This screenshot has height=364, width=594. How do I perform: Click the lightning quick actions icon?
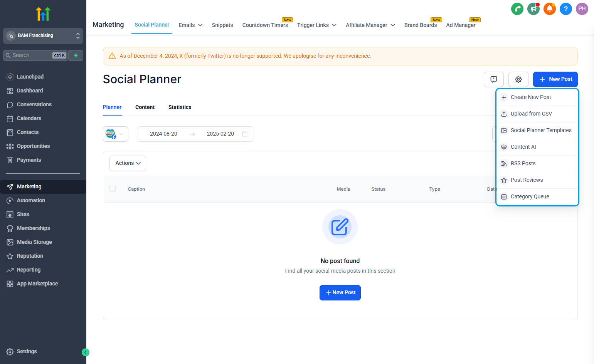tap(76, 55)
